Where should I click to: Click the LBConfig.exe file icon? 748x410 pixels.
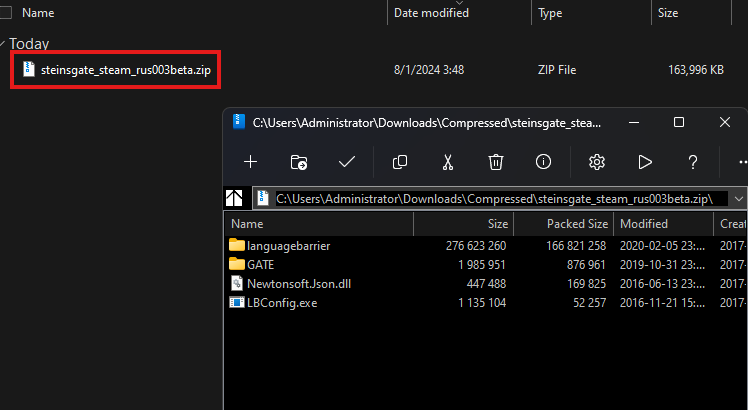coord(237,303)
